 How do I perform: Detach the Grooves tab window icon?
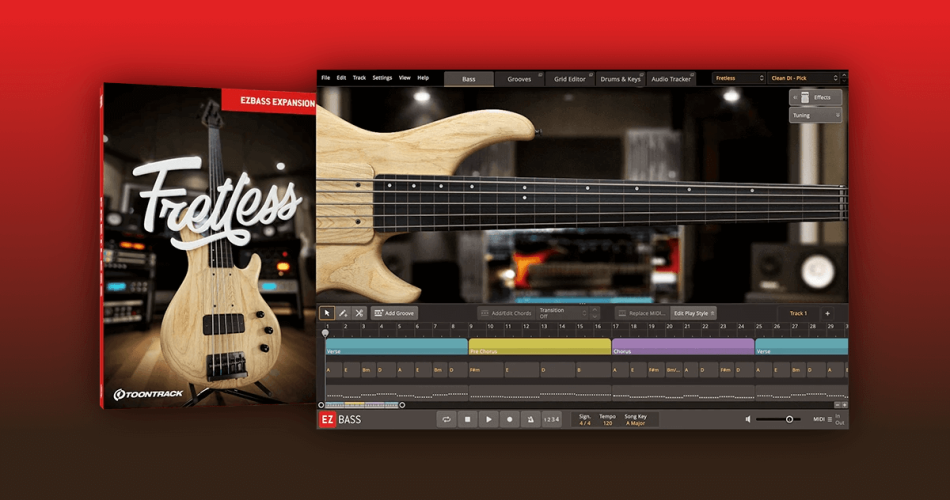540,75
